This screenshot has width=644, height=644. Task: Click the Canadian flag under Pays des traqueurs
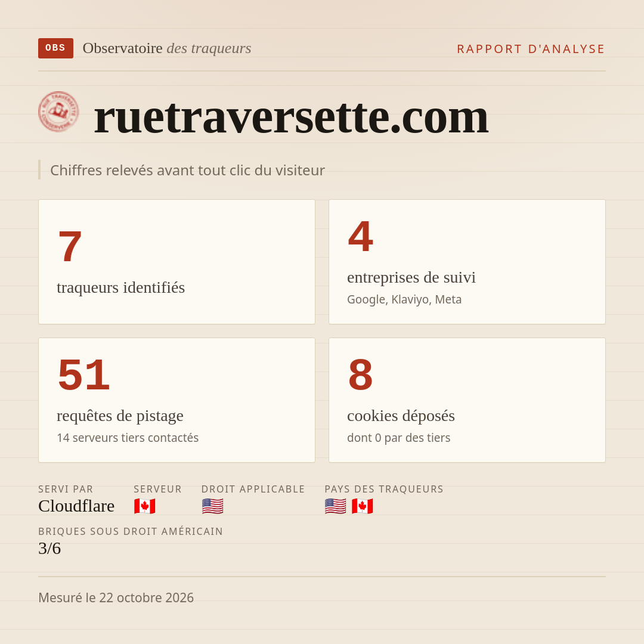pos(363,506)
